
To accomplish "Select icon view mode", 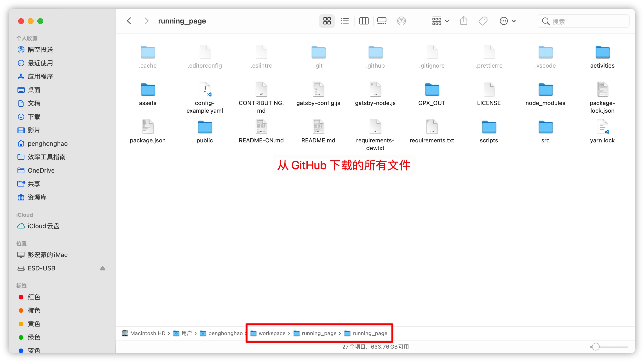I will [327, 21].
